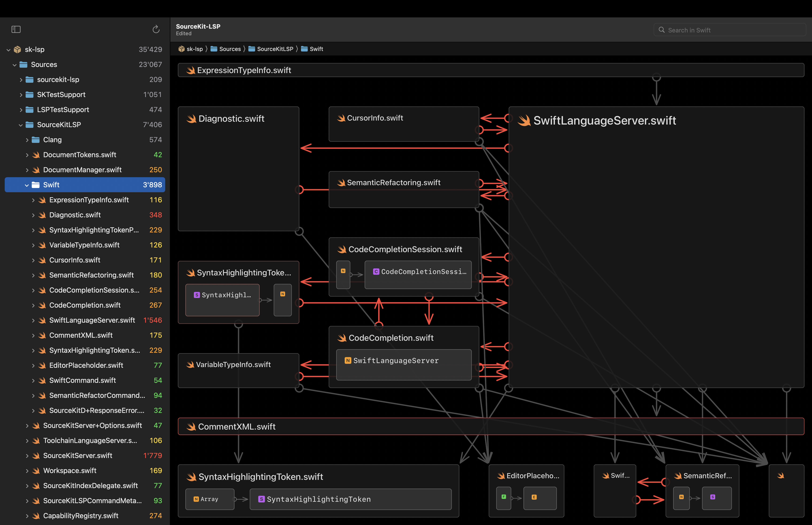Viewport: 812px width, 525px height.
Task: Click the Swift icon of SyntaxHighlightingToken.swift node
Action: pos(191,477)
